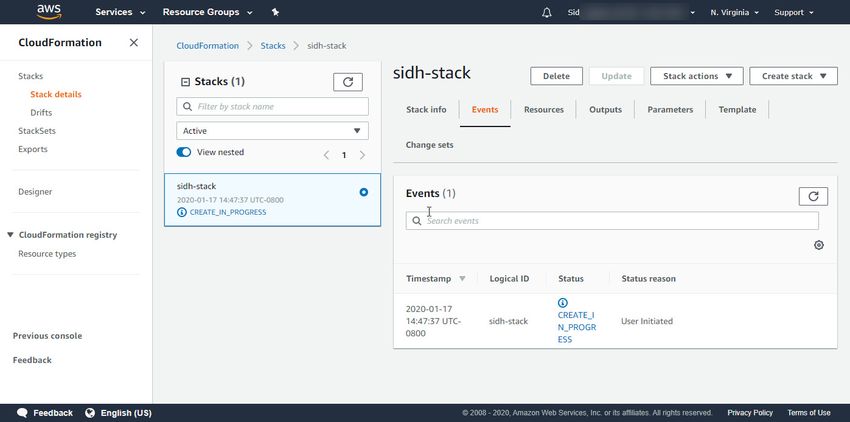Open Drifts in the sidebar
This screenshot has width=850, height=422.
click(x=41, y=113)
